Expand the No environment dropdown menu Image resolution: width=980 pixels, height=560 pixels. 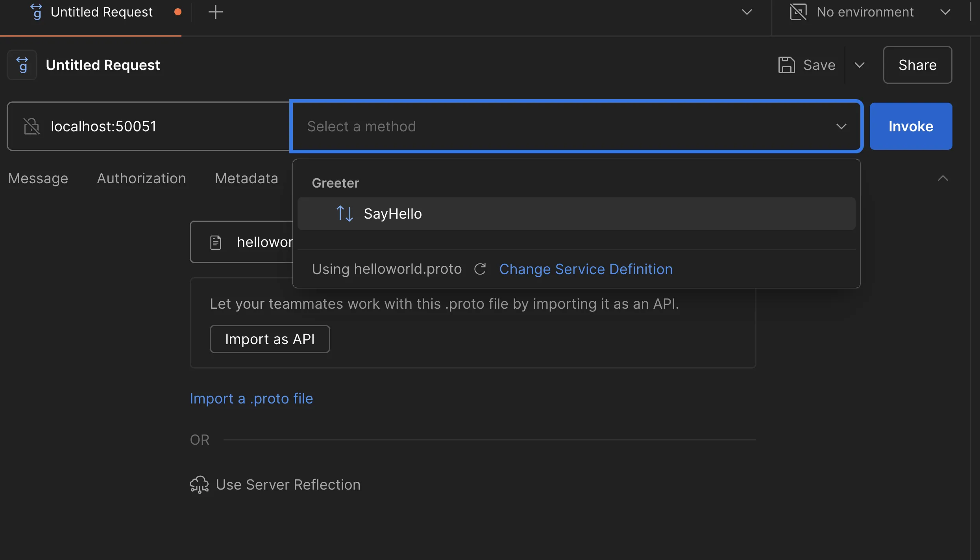[946, 11]
